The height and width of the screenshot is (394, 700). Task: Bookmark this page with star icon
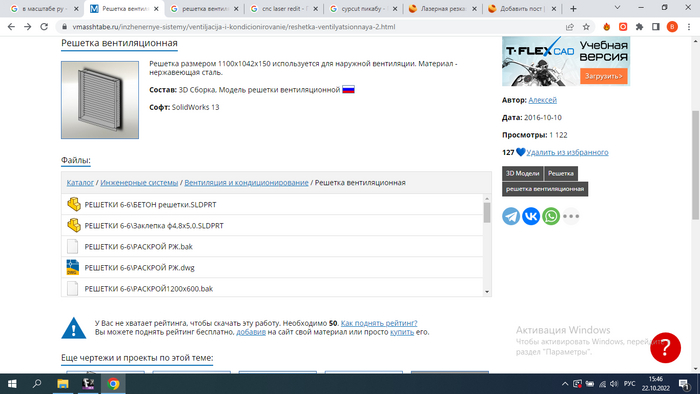point(586,27)
